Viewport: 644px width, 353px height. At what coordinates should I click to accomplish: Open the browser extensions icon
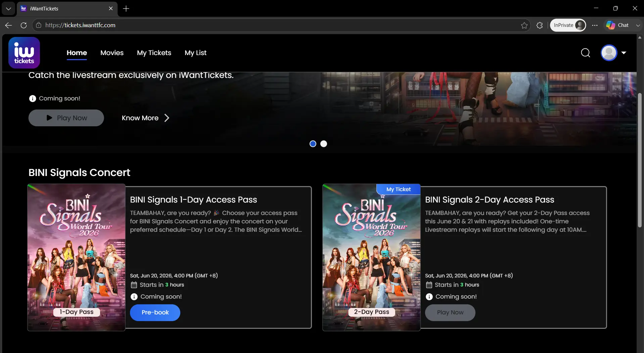[x=540, y=25]
